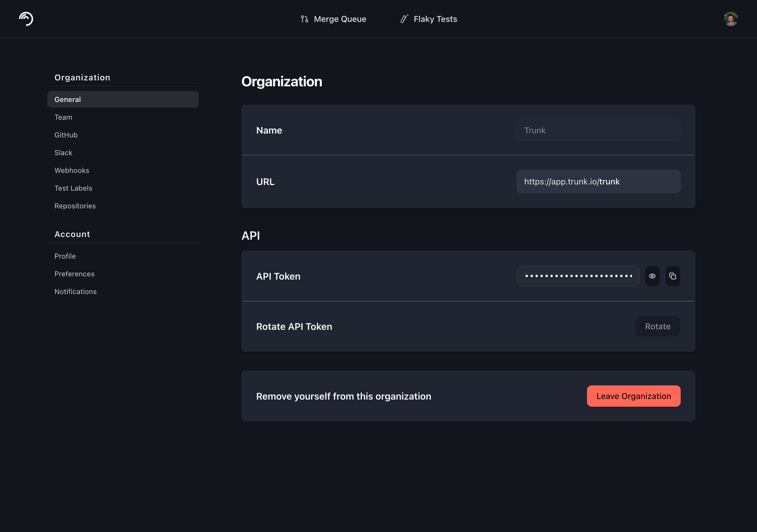Click the Merge Queue branch icon
Viewport: 757px width, 532px height.
click(304, 19)
